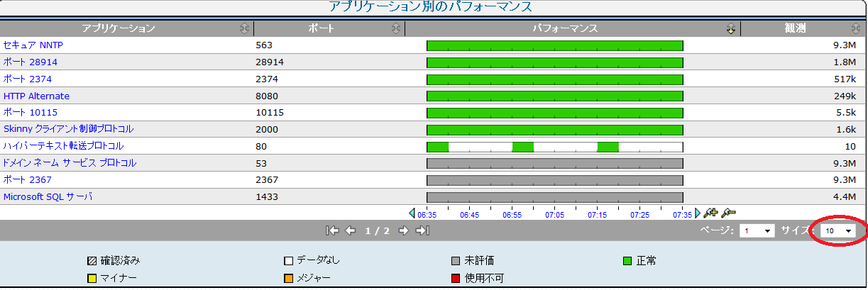Click the 06:35 timeline label
The width and height of the screenshot is (868, 290).
[x=427, y=213]
